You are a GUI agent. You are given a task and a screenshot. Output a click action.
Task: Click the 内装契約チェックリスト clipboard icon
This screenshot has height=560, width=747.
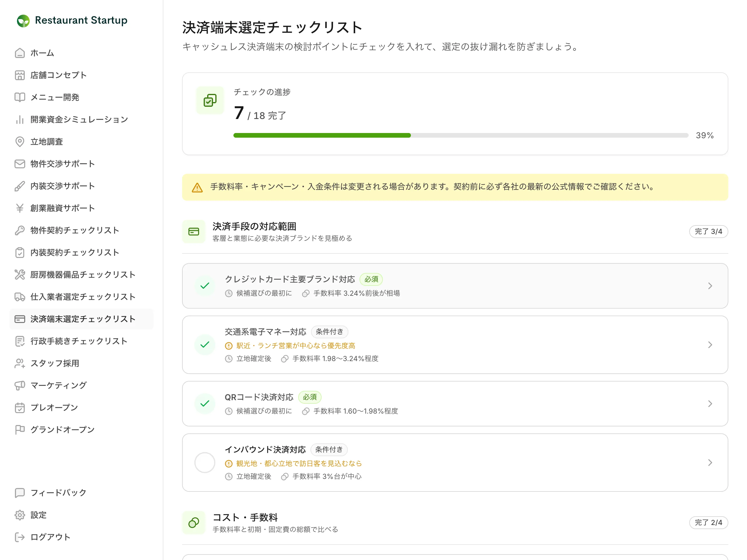click(20, 253)
